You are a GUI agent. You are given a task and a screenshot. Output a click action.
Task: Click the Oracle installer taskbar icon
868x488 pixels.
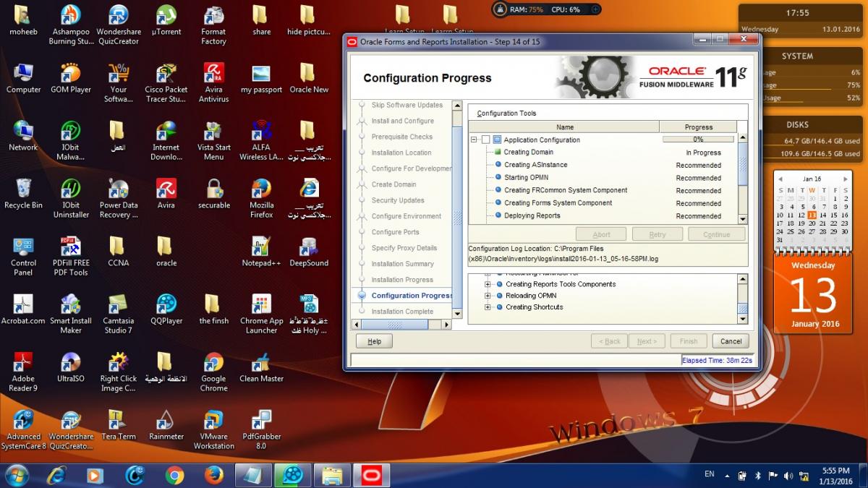(371, 475)
